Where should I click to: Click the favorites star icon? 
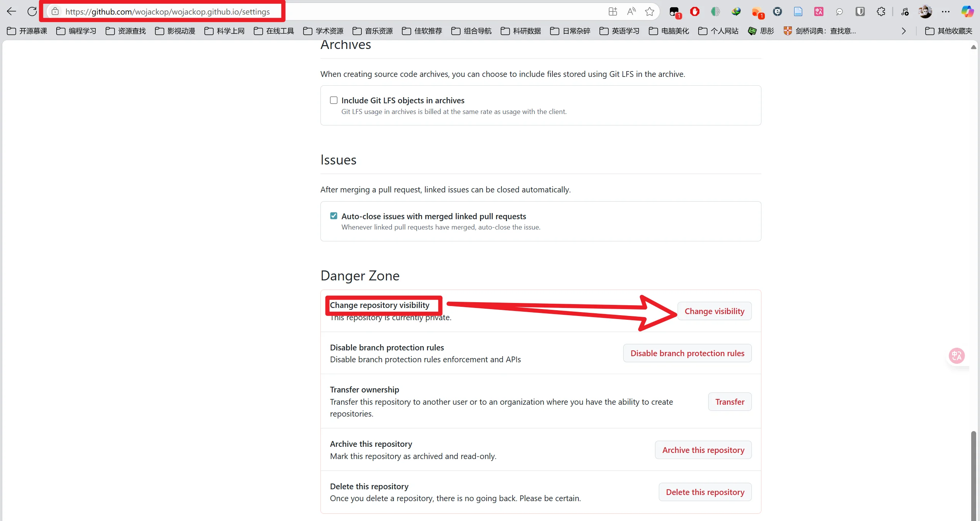coord(650,11)
